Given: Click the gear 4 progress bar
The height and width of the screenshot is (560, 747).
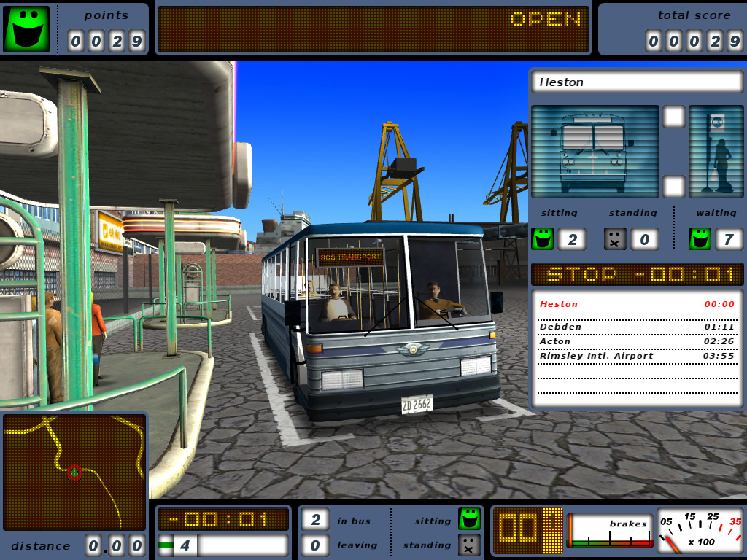Looking at the screenshot, I should [x=223, y=545].
